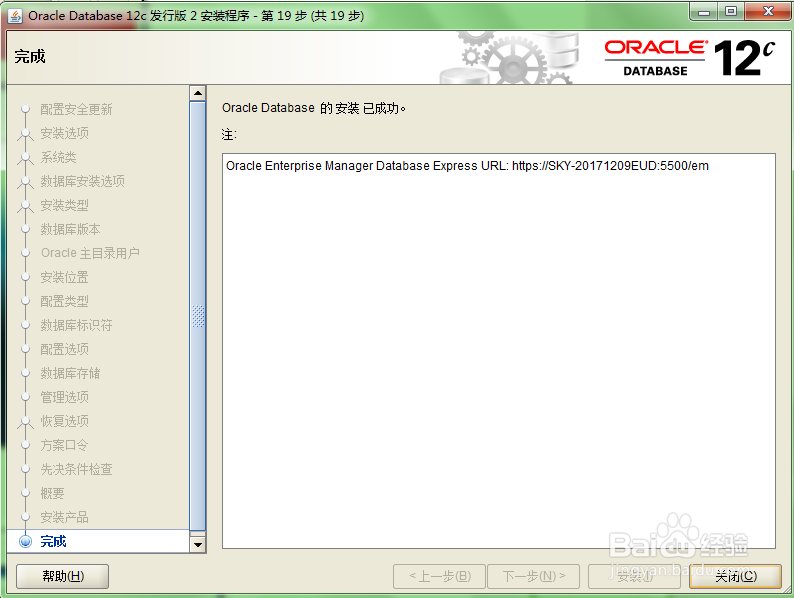
Task: Click the disabled 上一步(B) back button
Action: (440, 576)
